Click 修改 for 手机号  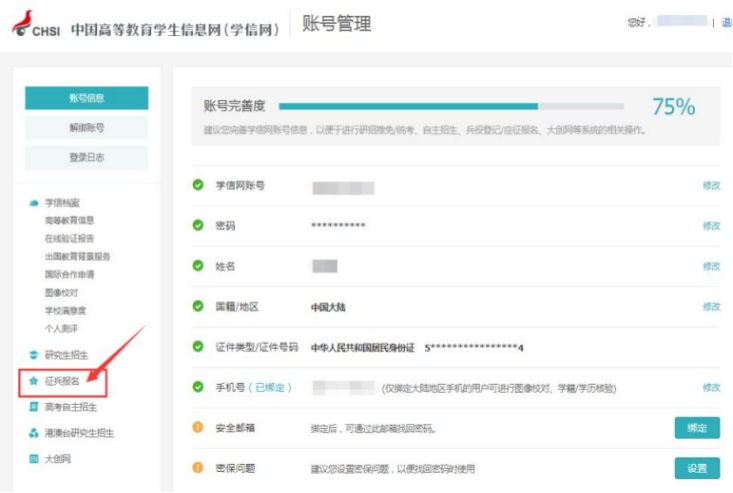[711, 387]
